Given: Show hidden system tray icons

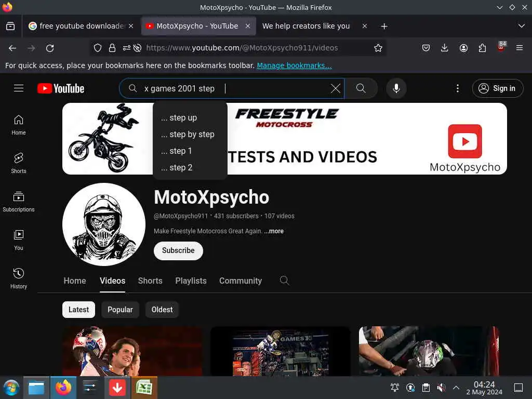Looking at the screenshot, I should pos(456,388).
